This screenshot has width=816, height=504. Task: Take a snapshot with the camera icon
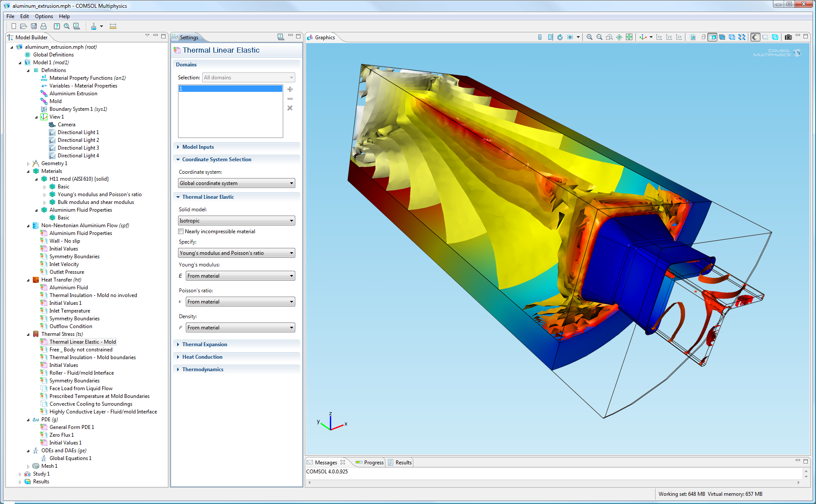789,38
